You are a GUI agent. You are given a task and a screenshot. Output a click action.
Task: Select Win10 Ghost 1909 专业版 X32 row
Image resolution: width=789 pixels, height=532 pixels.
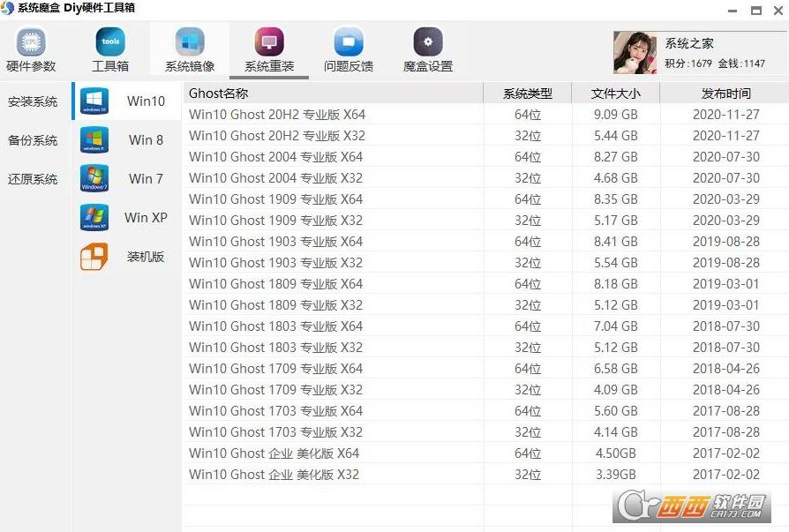(x=485, y=221)
